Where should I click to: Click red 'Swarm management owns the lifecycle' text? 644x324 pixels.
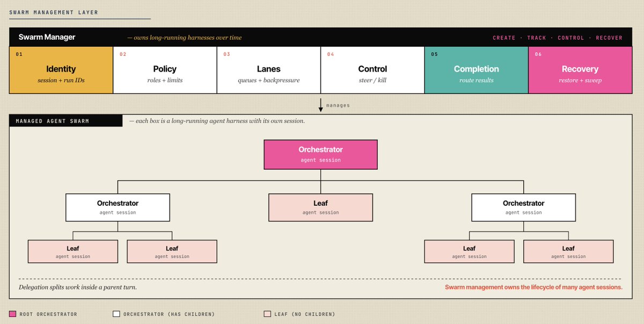(533, 287)
